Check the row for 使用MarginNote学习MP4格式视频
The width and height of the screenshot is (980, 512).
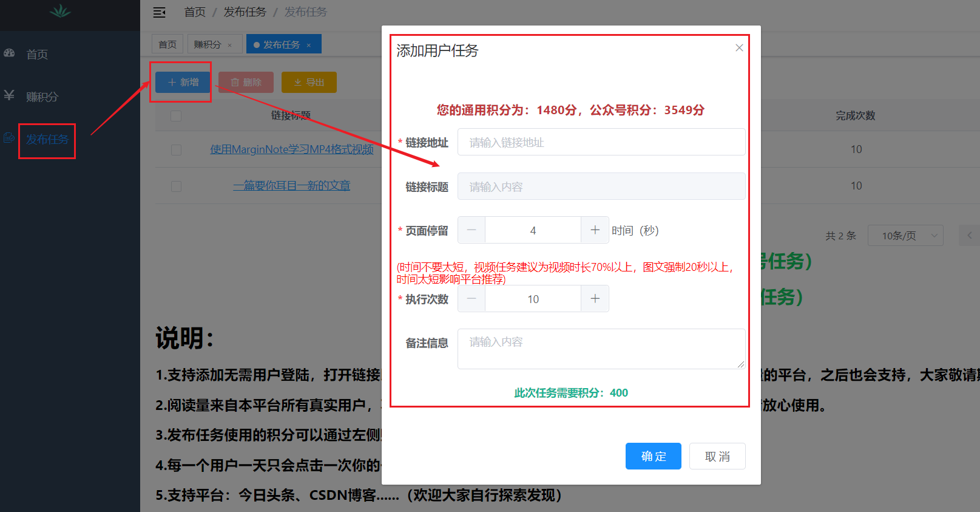[176, 149]
